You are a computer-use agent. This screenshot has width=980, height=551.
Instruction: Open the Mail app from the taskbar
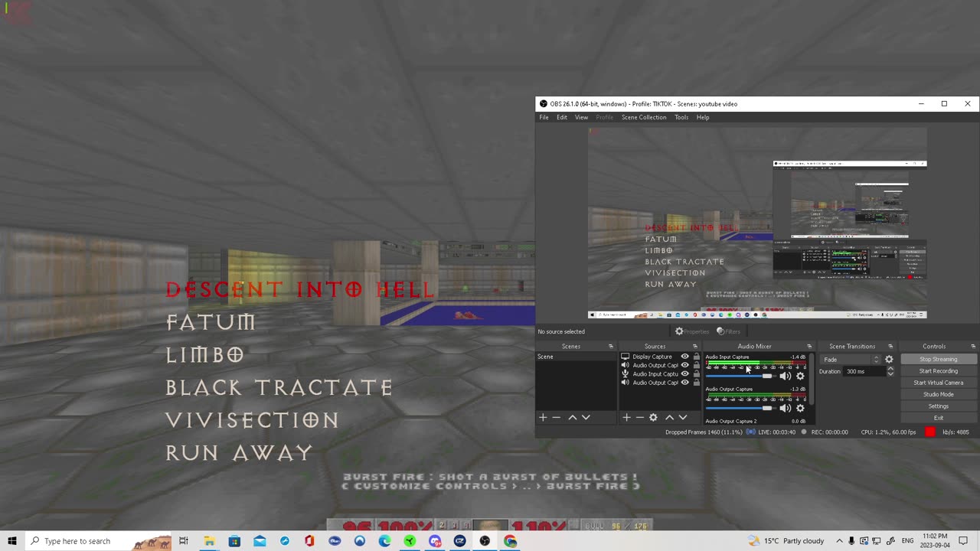260,541
